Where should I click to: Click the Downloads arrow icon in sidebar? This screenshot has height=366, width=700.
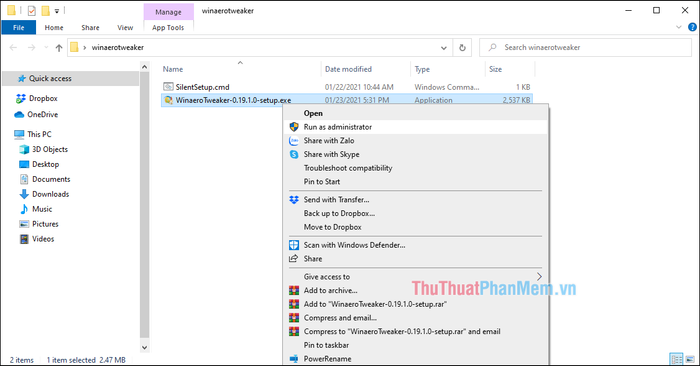click(x=24, y=194)
